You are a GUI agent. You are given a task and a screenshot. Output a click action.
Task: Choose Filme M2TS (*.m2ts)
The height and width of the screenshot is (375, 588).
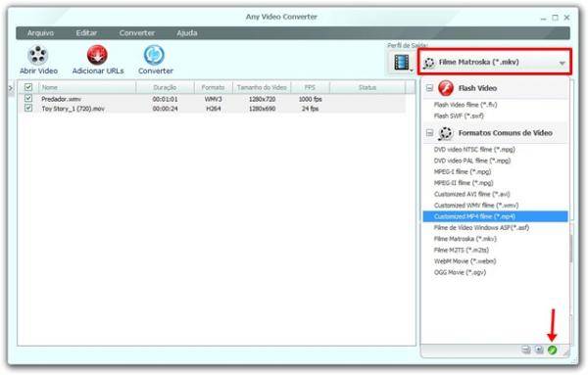[x=462, y=250]
